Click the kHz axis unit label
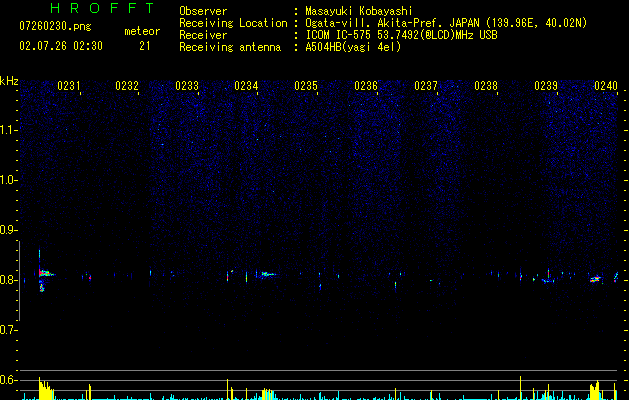This screenshot has width=629, height=400. [x=9, y=81]
